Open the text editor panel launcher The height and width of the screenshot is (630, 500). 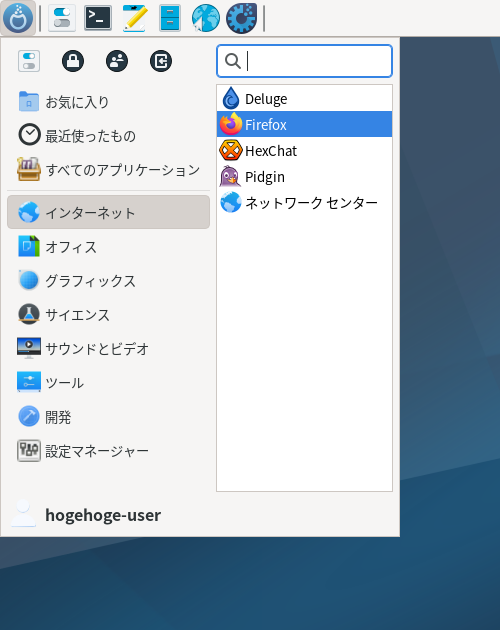point(134,18)
